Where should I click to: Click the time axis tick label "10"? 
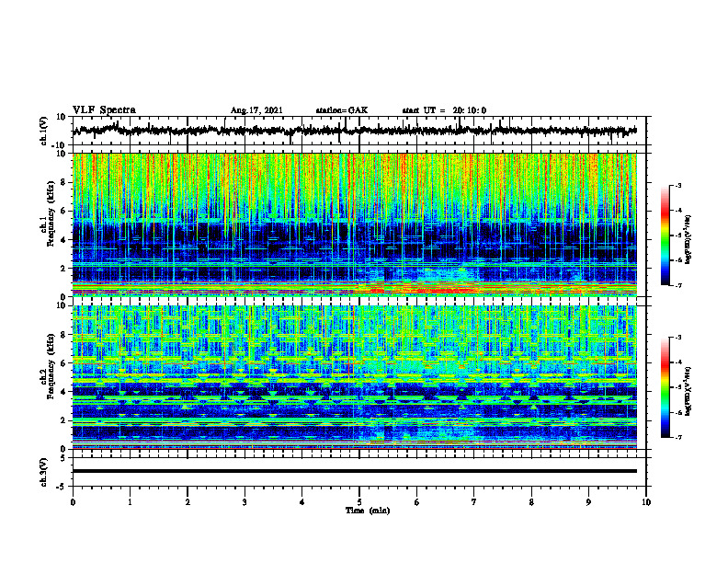click(646, 502)
